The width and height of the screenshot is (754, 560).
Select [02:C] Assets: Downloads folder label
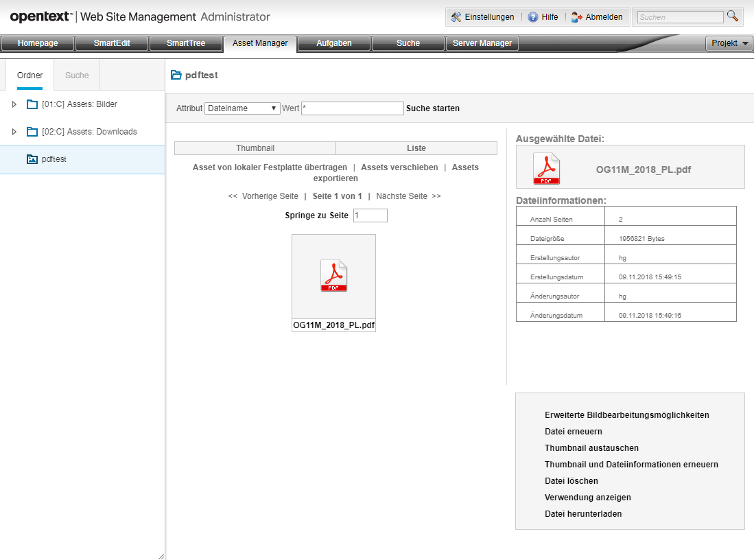[x=89, y=132]
